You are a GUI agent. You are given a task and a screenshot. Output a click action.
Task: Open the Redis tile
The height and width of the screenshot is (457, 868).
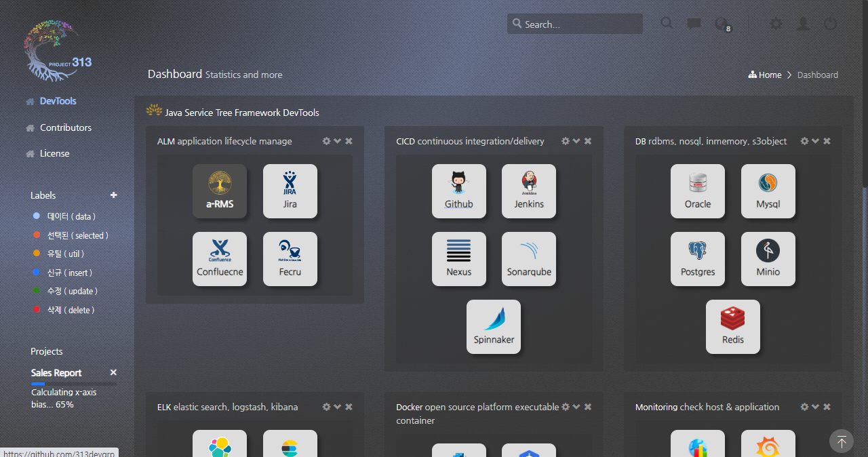tap(733, 327)
